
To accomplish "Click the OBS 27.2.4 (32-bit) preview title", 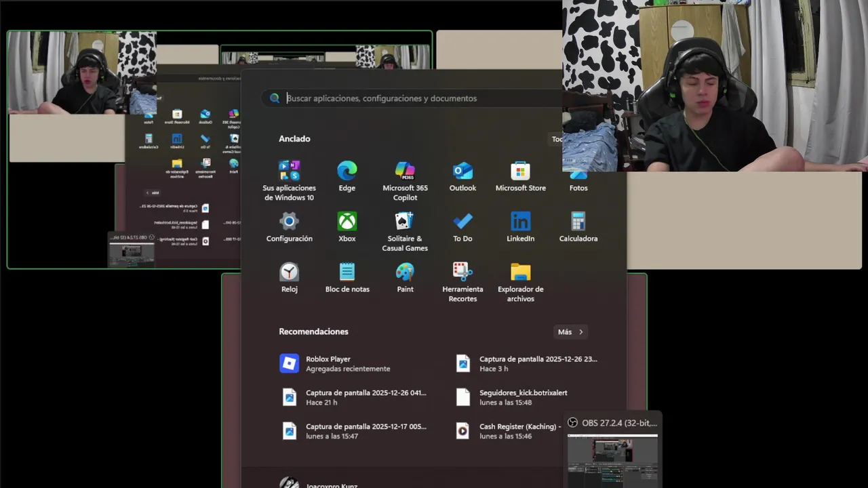I will [x=619, y=423].
